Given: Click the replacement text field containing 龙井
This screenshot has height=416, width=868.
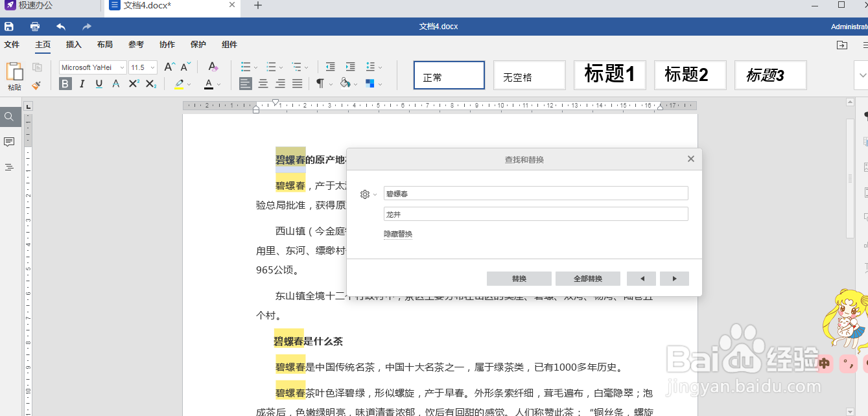Looking at the screenshot, I should [535, 214].
